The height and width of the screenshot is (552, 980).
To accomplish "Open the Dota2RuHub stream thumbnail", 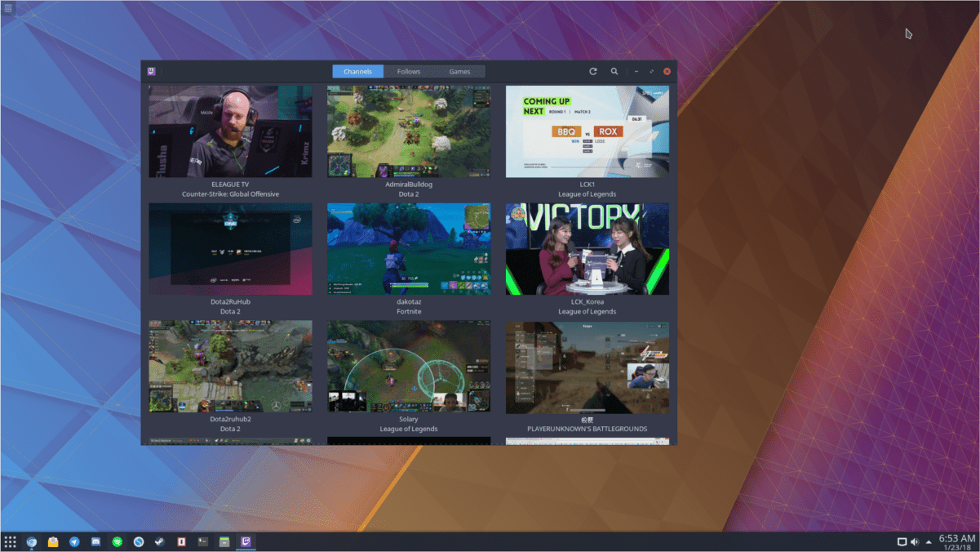I will (230, 249).
